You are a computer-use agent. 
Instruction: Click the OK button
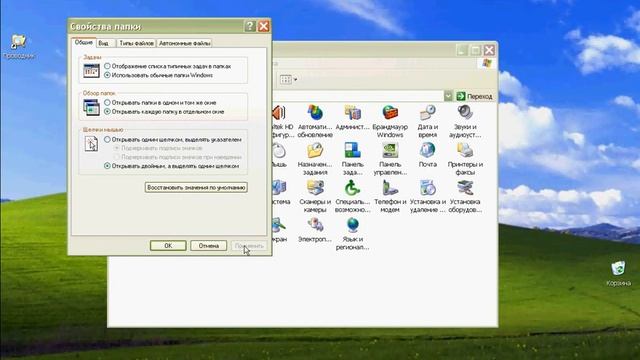tap(168, 246)
